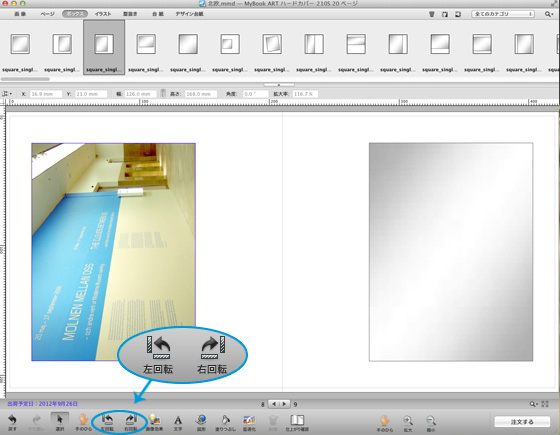The height and width of the screenshot is (435, 560).
Task: Click the icon left of category dropdown
Action: tap(458, 14)
